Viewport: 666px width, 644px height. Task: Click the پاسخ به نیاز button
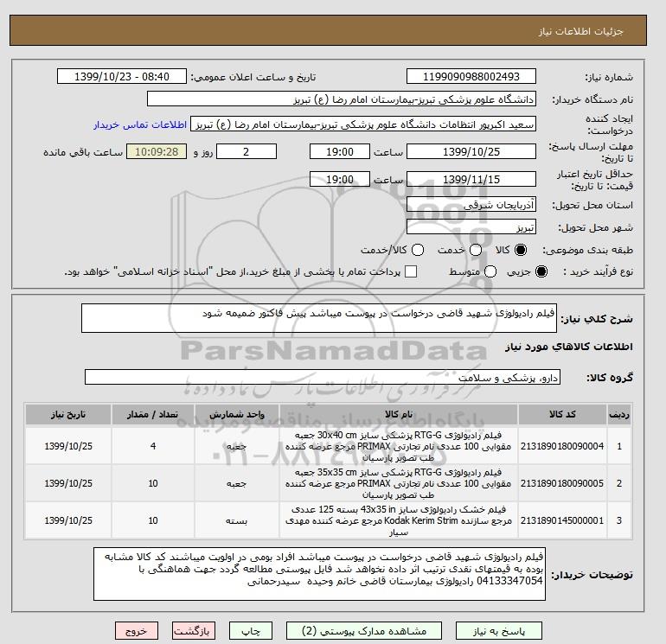[499, 631]
